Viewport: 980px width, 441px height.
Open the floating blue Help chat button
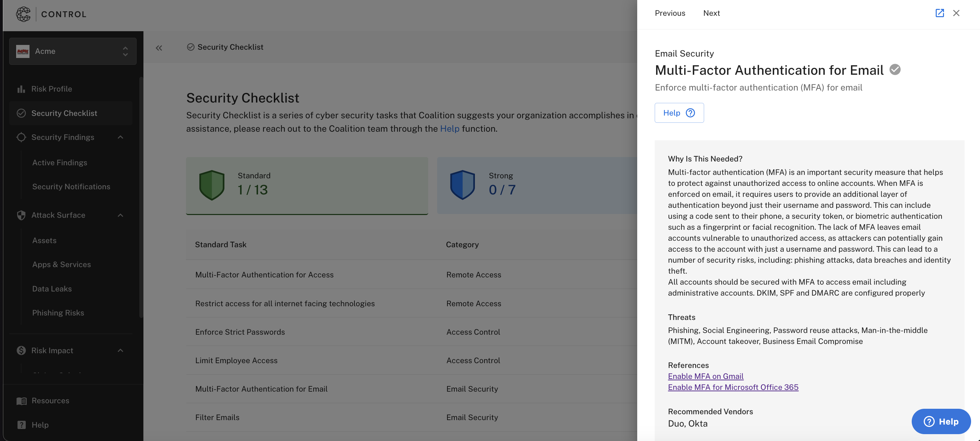click(x=941, y=421)
